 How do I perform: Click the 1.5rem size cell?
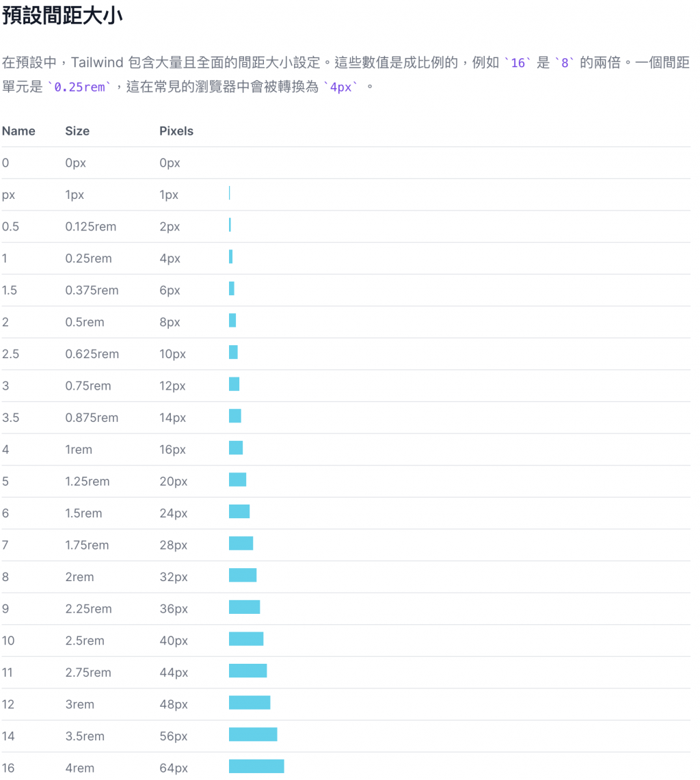point(83,513)
